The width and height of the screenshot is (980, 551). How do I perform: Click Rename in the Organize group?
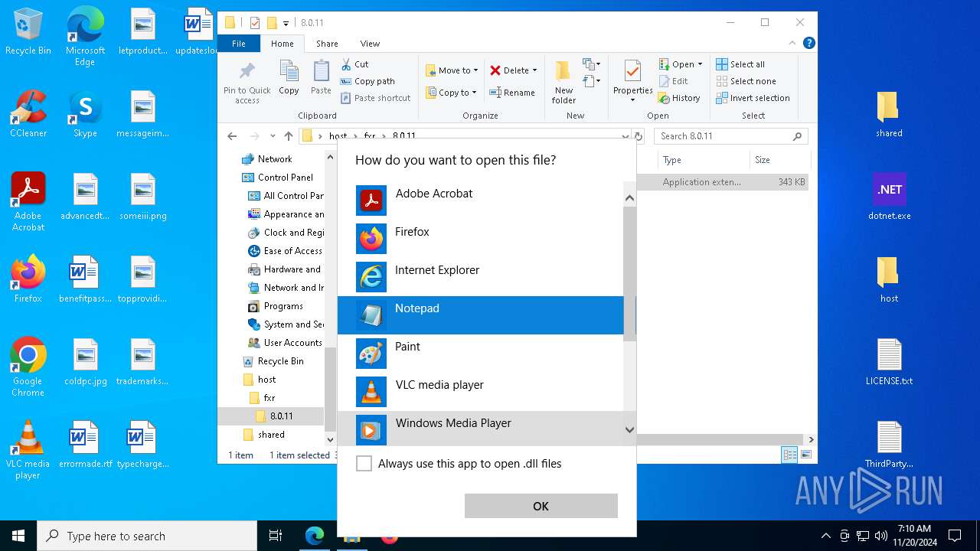pos(512,93)
